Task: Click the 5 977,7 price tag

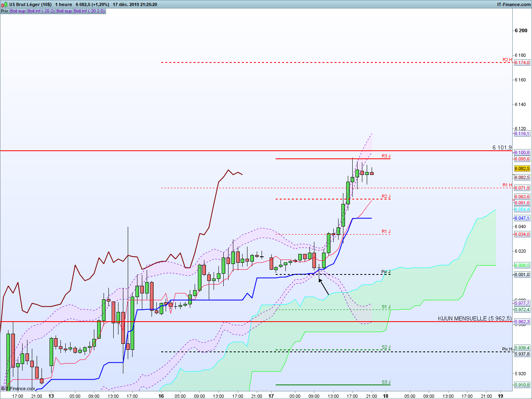Action: point(522,303)
